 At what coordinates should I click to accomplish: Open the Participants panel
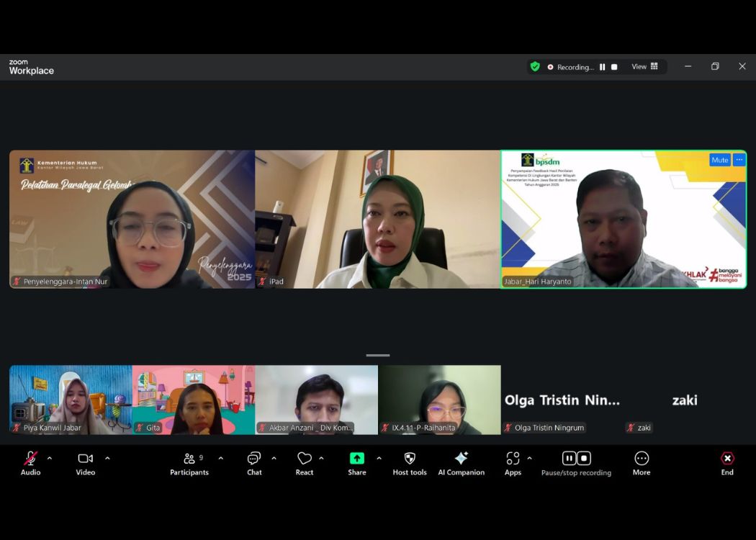point(189,463)
